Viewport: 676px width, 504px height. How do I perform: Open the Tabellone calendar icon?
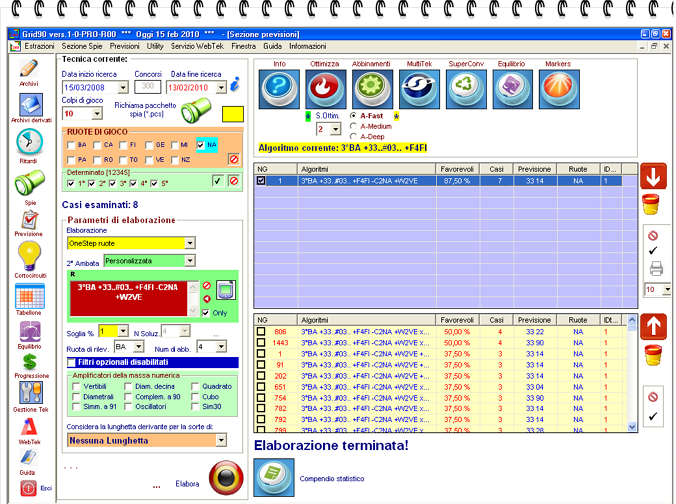[x=29, y=296]
